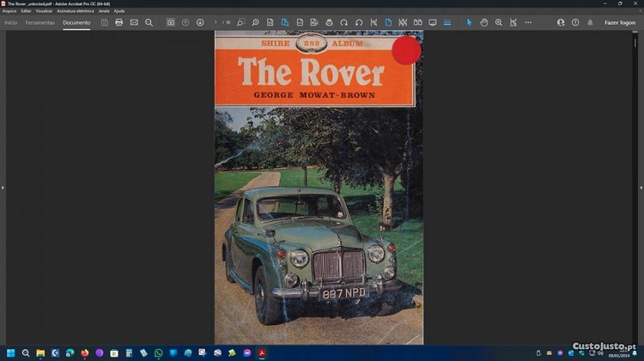Click the zoom-in magnifier with plus sign

click(x=499, y=22)
